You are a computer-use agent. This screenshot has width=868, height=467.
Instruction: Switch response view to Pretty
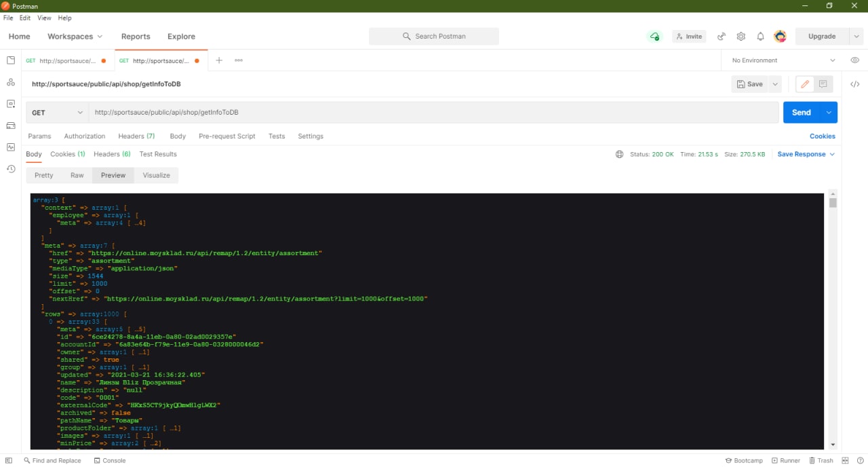(44, 175)
